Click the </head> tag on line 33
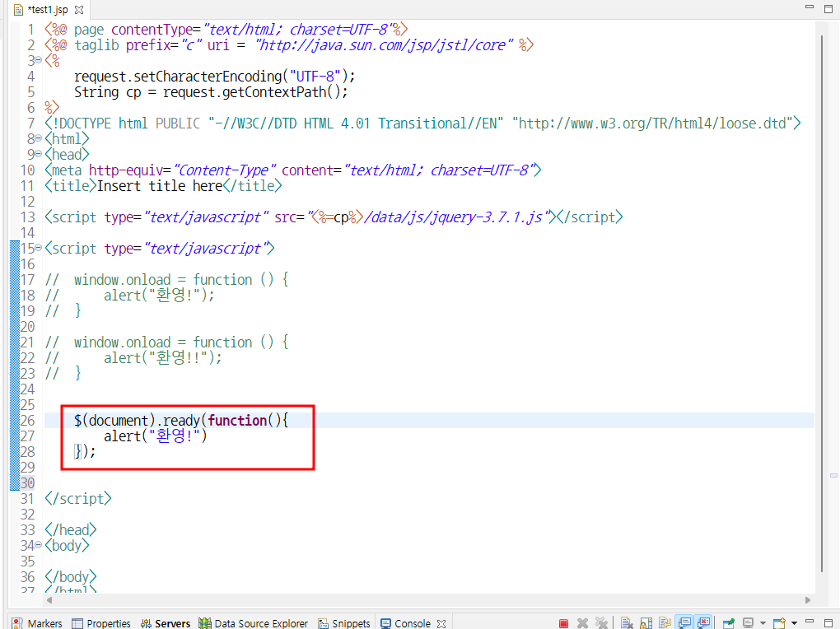The height and width of the screenshot is (629, 840). coord(71,530)
